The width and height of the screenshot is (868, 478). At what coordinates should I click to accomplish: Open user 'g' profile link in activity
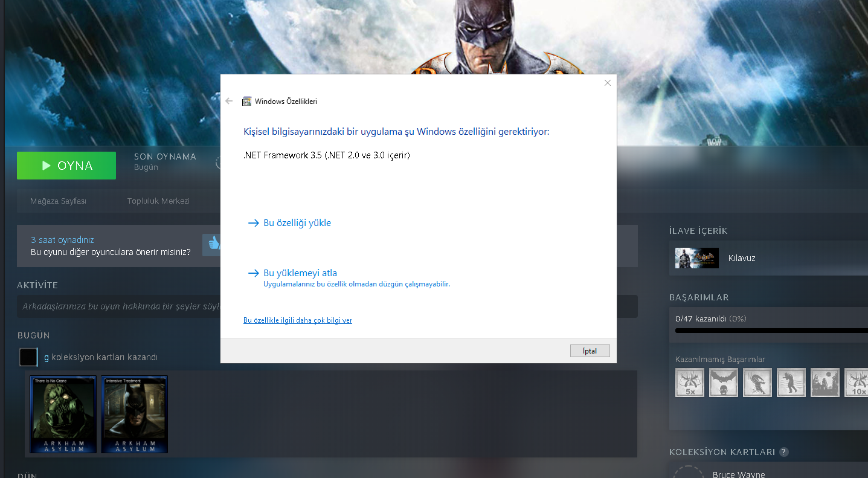point(47,358)
